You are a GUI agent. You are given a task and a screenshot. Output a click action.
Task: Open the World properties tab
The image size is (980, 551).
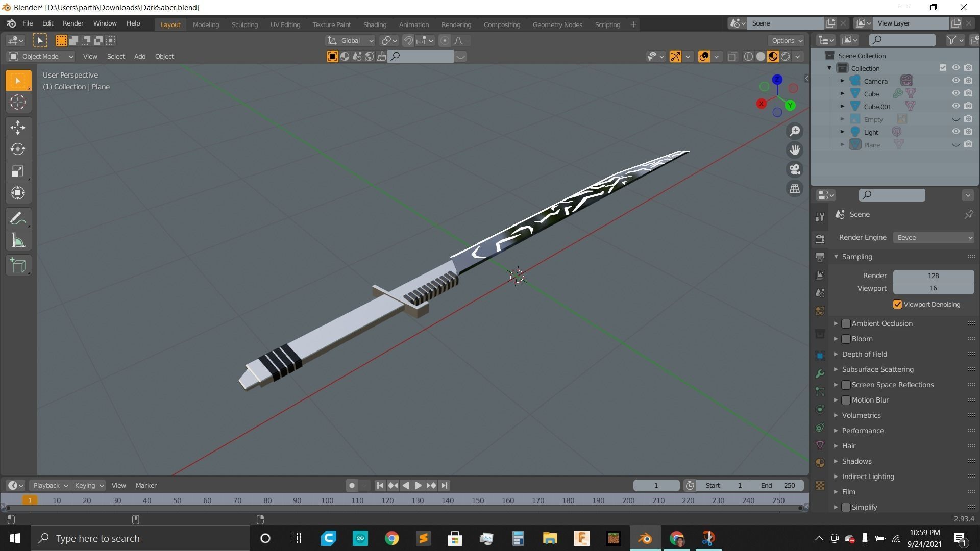coord(820,311)
